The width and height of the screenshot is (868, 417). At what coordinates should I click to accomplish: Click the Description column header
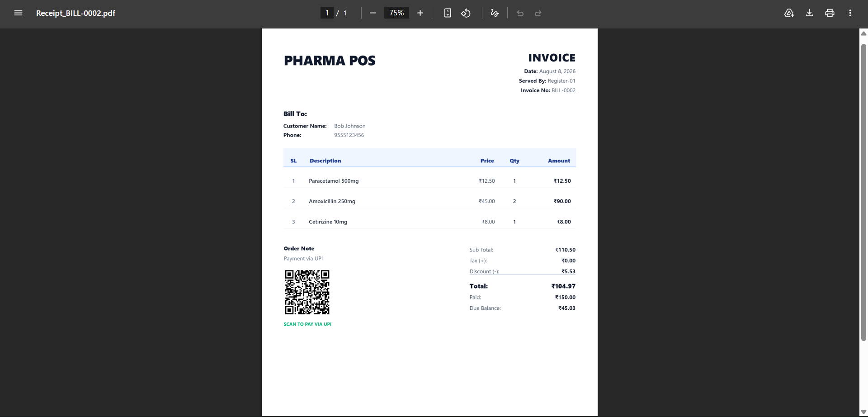point(325,161)
